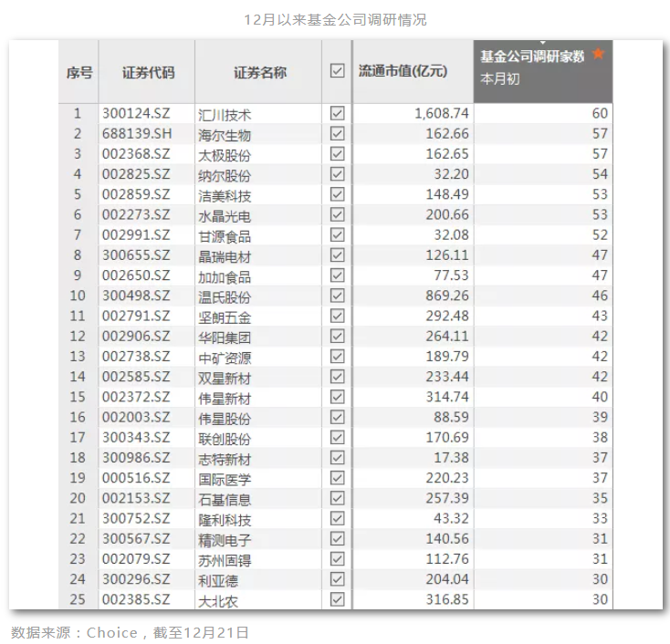Select the 688139.SH code cell

coord(136,134)
